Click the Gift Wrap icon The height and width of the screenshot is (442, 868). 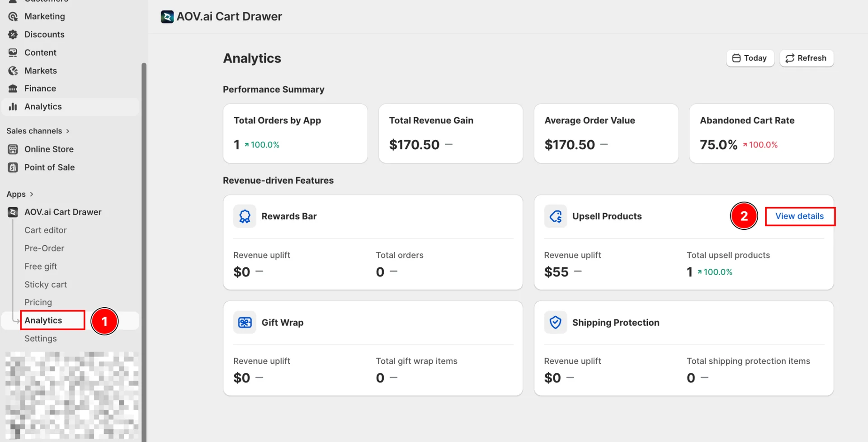point(245,323)
